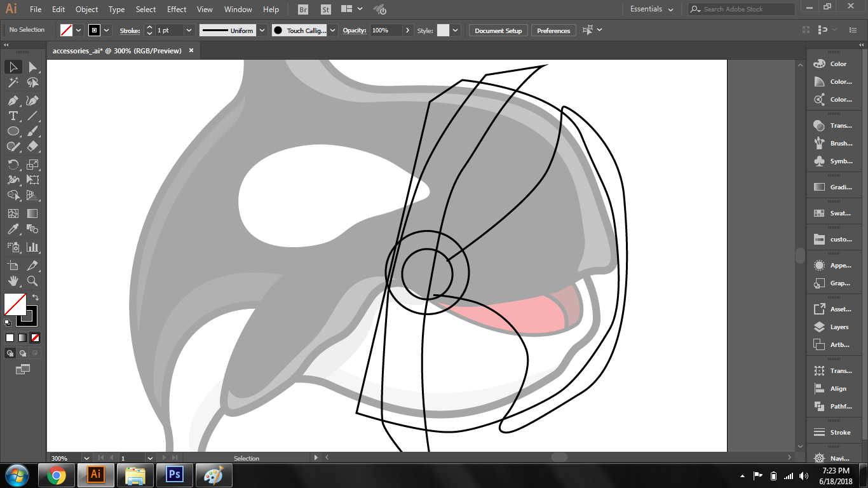Click the Preferences button
Screen dimensions: 868x488
[x=553, y=30]
